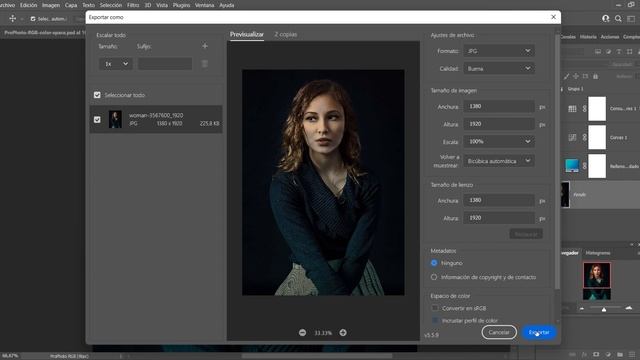This screenshot has width=640, height=360.
Task: Select the Previsualizar tab
Action: coord(247,34)
